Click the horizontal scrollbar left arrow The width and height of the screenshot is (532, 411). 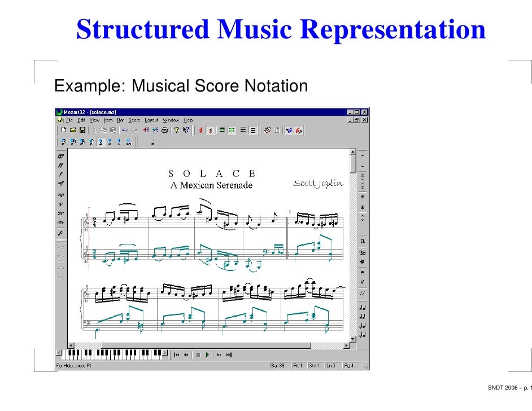(71, 346)
